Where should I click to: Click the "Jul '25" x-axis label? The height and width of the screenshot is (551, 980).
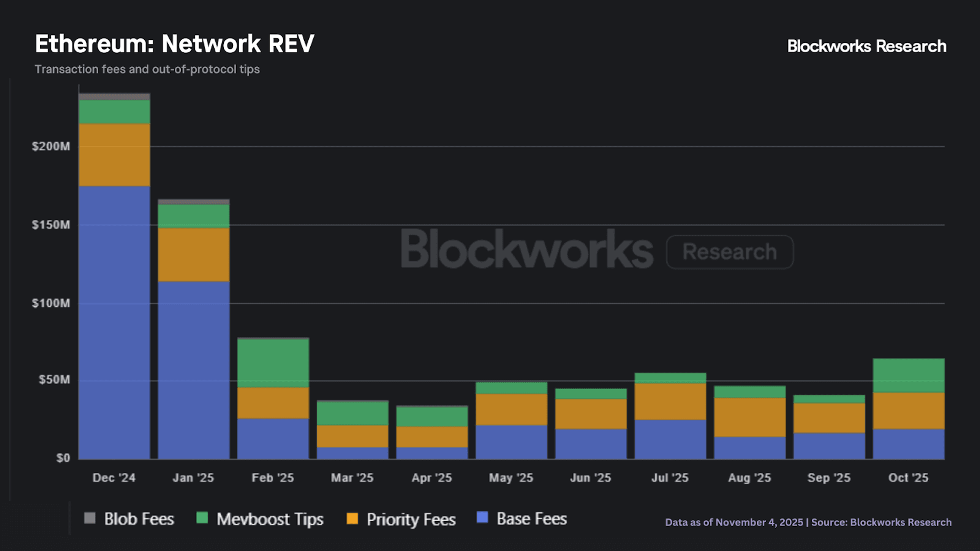[670, 478]
